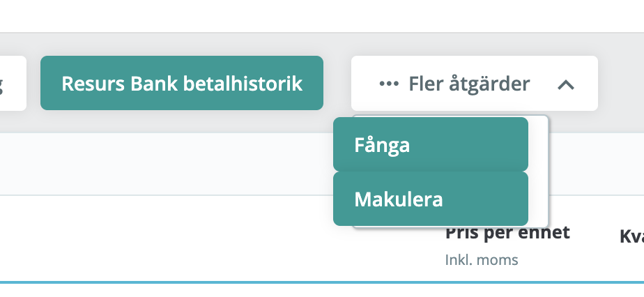Click the blue line below the table header
Image resolution: width=644 pixels, height=297 pixels.
point(322,282)
